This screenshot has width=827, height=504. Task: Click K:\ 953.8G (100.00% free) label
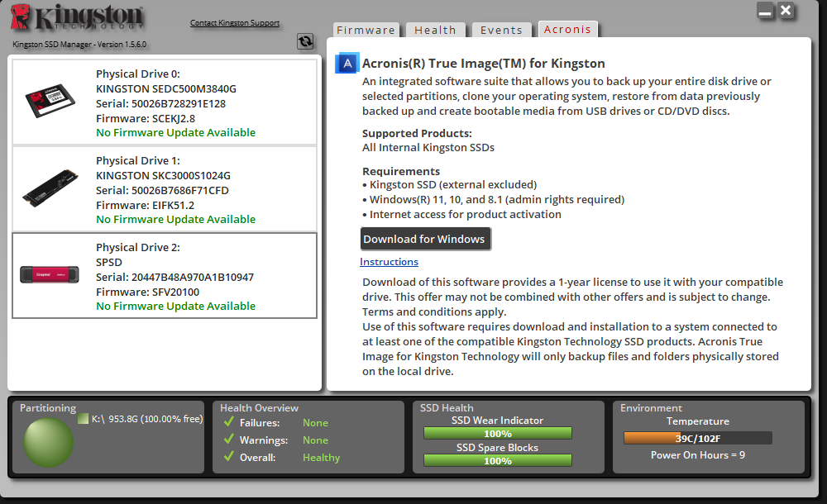pos(147,419)
